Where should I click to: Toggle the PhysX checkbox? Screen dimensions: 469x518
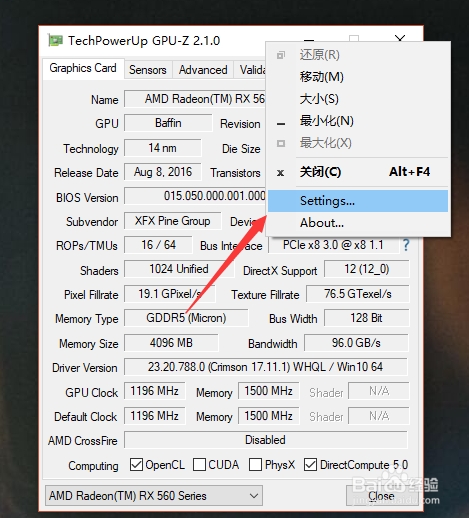pyautogui.click(x=255, y=464)
